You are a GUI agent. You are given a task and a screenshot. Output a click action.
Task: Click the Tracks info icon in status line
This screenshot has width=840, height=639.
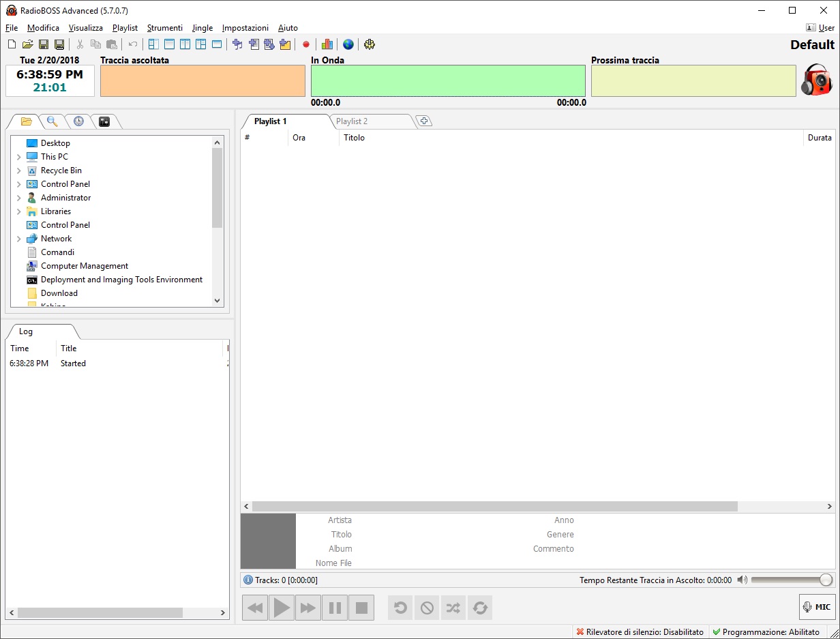[248, 580]
